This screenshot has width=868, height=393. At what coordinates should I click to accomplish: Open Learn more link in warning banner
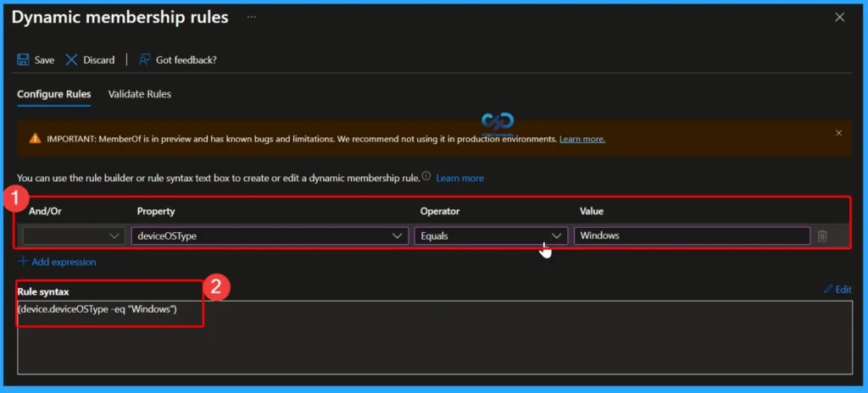[x=581, y=139]
